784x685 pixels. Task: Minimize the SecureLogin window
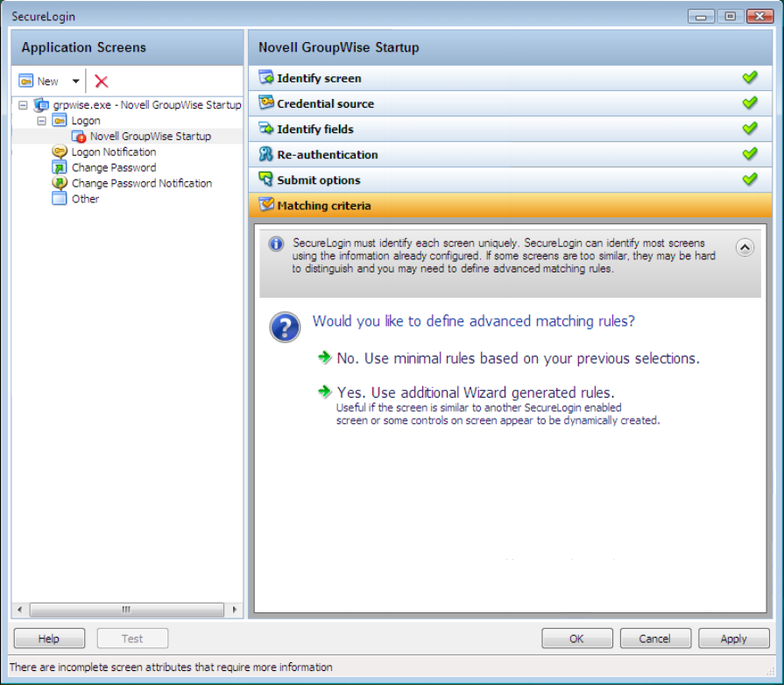pyautogui.click(x=701, y=17)
